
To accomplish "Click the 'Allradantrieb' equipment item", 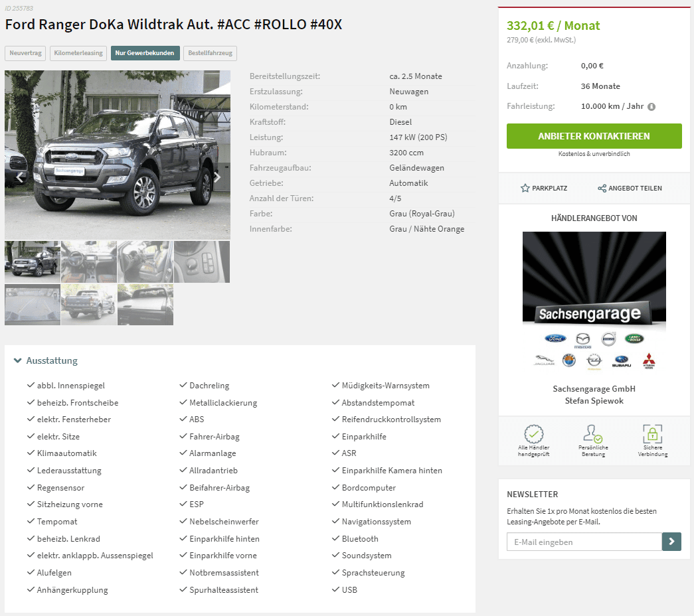I will [213, 471].
